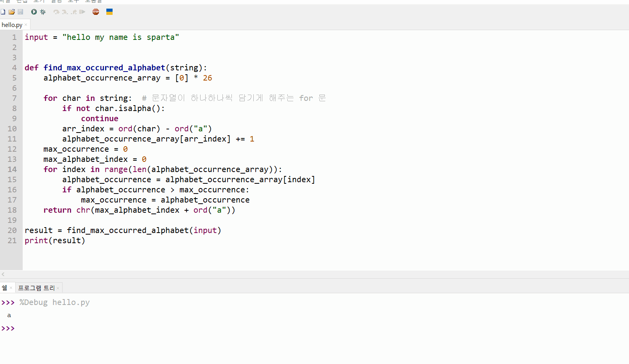Image resolution: width=629 pixels, height=364 pixels.
Task: Click the editor horizontal scrollbar left arrow
Action: (x=3, y=274)
